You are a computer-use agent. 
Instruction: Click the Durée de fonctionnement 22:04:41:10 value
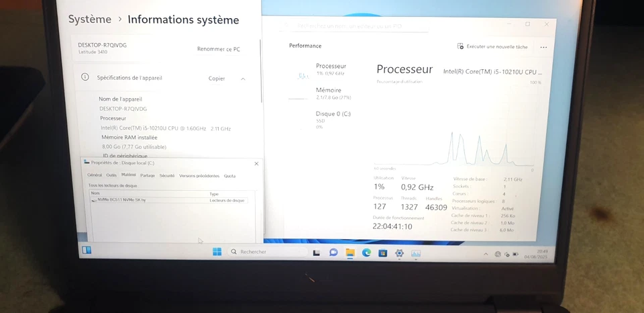click(x=392, y=226)
